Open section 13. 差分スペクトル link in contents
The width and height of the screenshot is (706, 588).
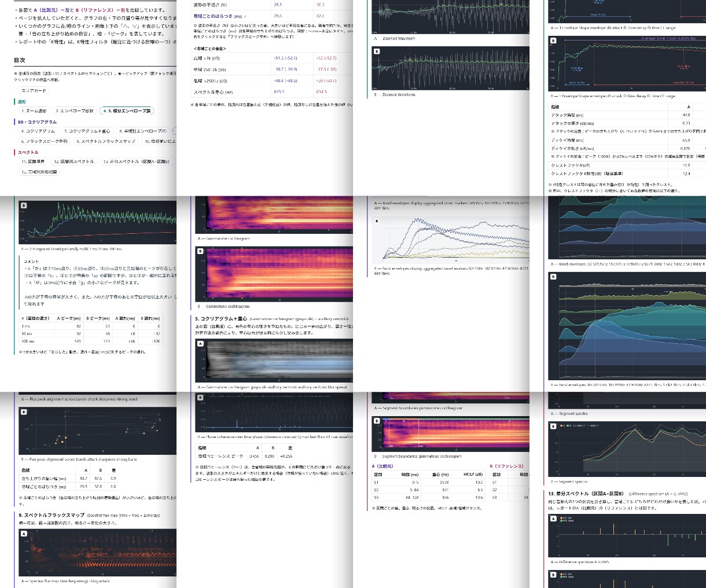point(137,161)
